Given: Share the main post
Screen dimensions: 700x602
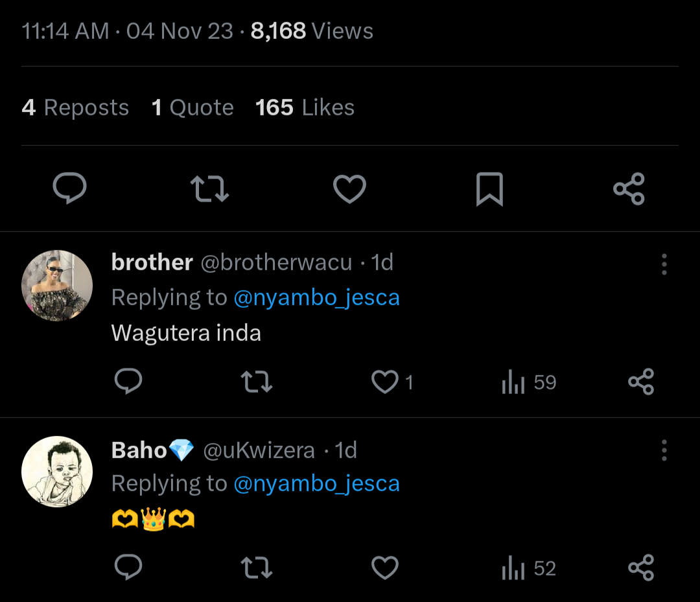Looking at the screenshot, I should coord(629,189).
